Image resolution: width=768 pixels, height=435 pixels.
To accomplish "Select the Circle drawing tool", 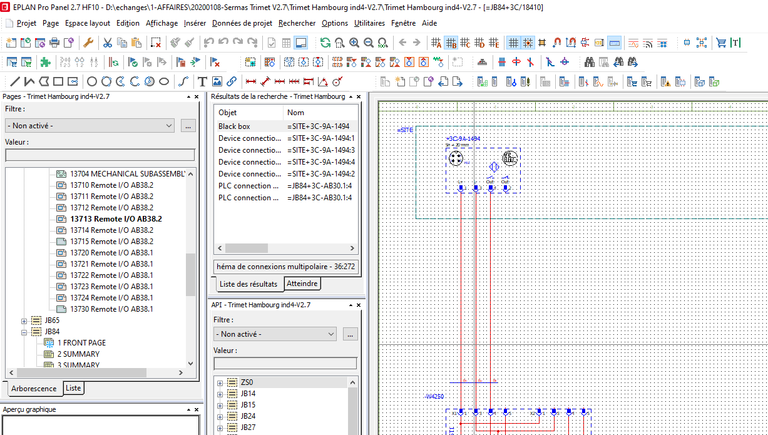I will (92, 81).
